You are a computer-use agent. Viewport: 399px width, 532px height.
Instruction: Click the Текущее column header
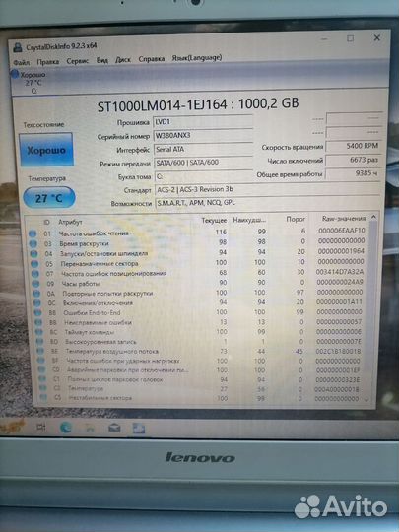214,221
